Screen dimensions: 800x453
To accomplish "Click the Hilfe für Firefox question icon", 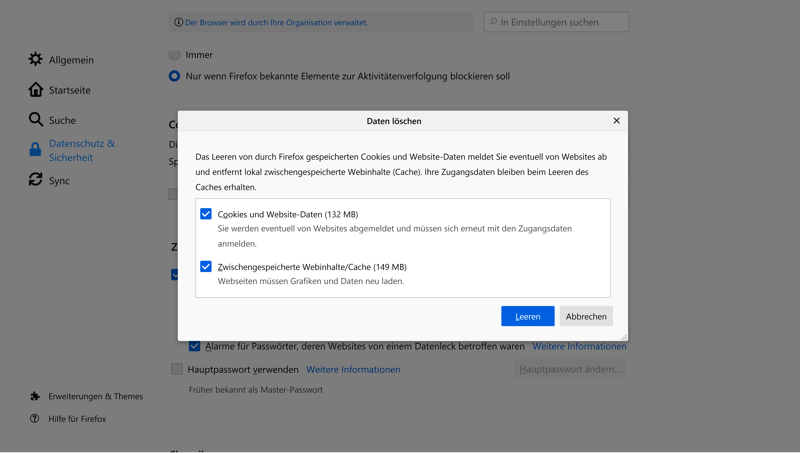I will (x=35, y=419).
